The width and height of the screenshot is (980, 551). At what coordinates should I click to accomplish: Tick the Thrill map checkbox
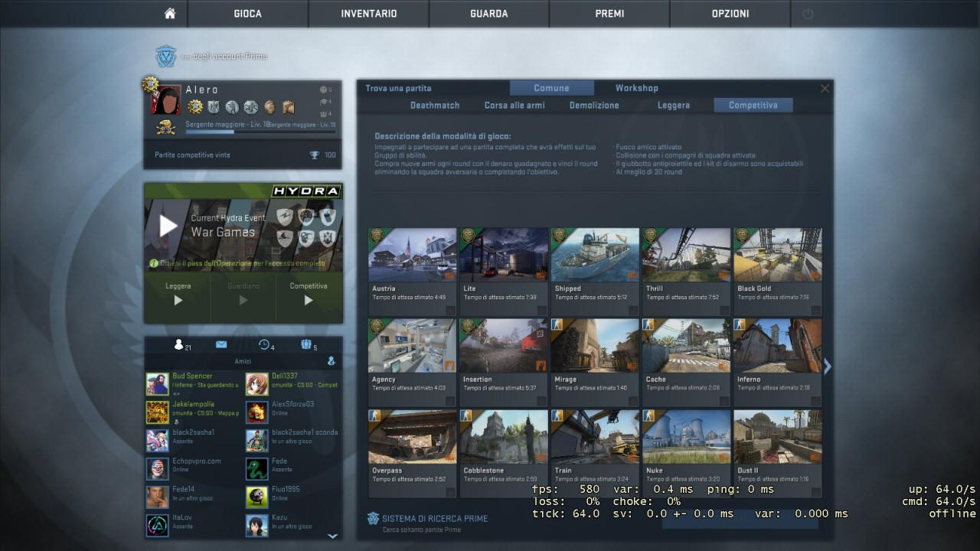(724, 310)
